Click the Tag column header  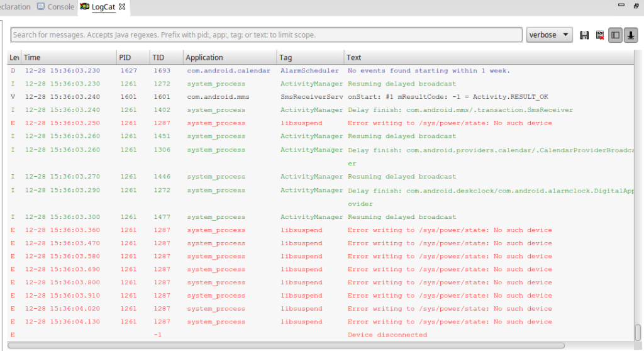pyautogui.click(x=309, y=57)
